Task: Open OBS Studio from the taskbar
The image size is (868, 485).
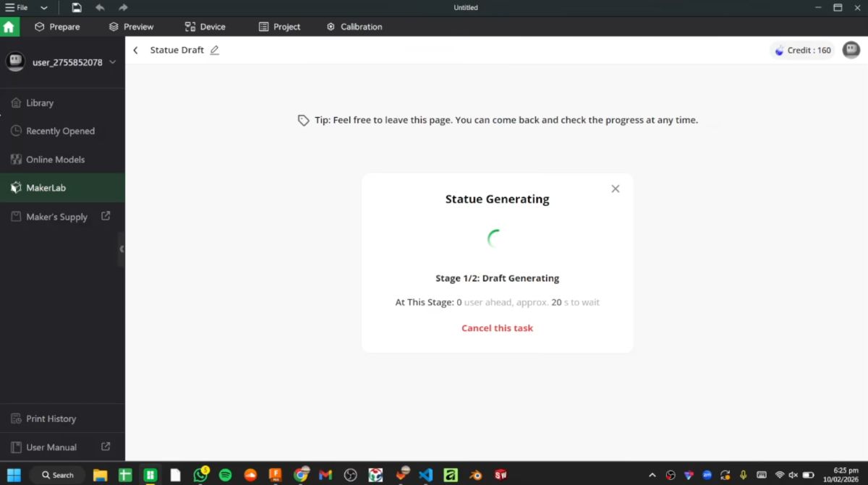Action: tap(351, 475)
